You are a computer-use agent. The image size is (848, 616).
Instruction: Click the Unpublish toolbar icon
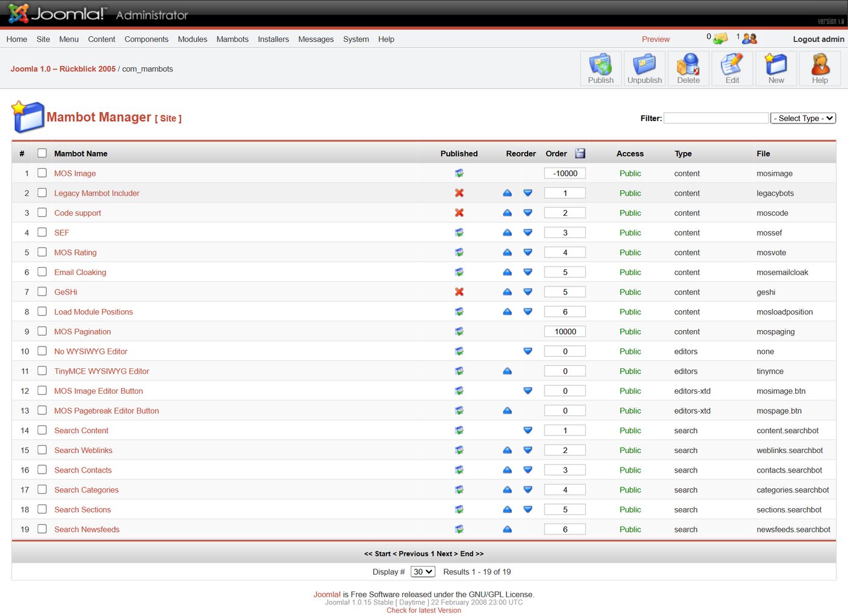(x=644, y=68)
